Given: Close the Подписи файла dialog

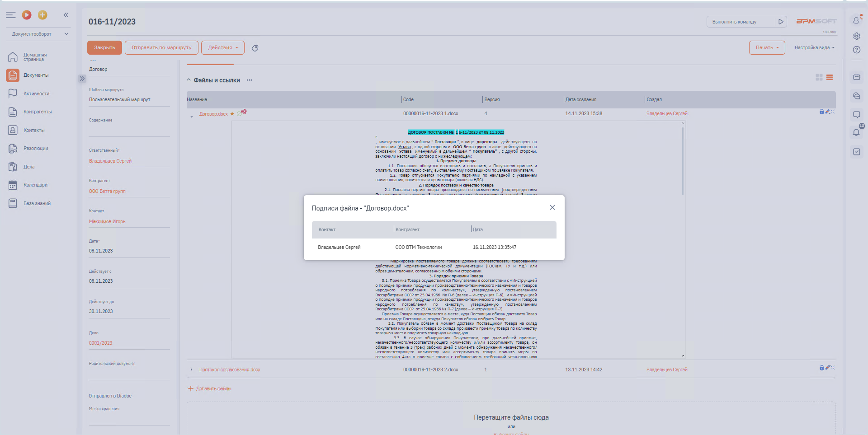Looking at the screenshot, I should pos(552,207).
